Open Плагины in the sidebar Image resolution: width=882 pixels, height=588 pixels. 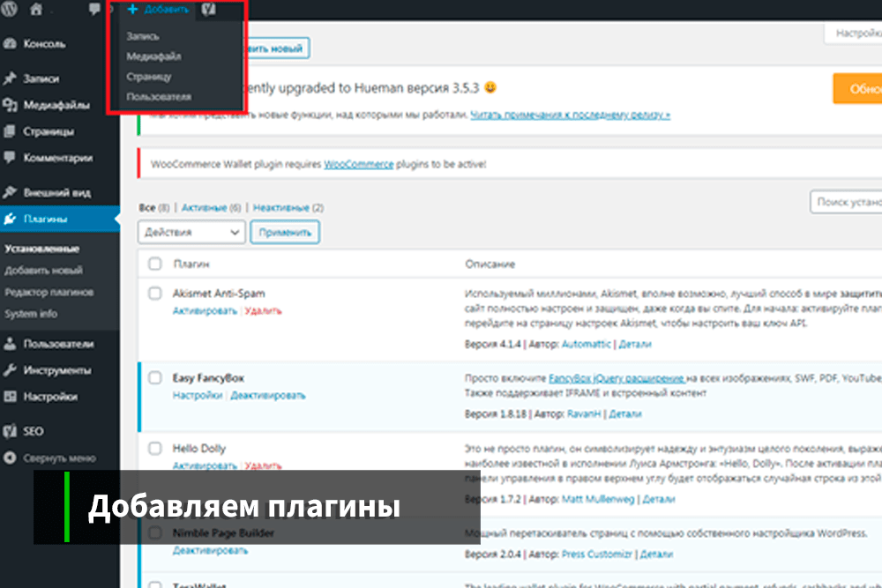[x=45, y=220]
